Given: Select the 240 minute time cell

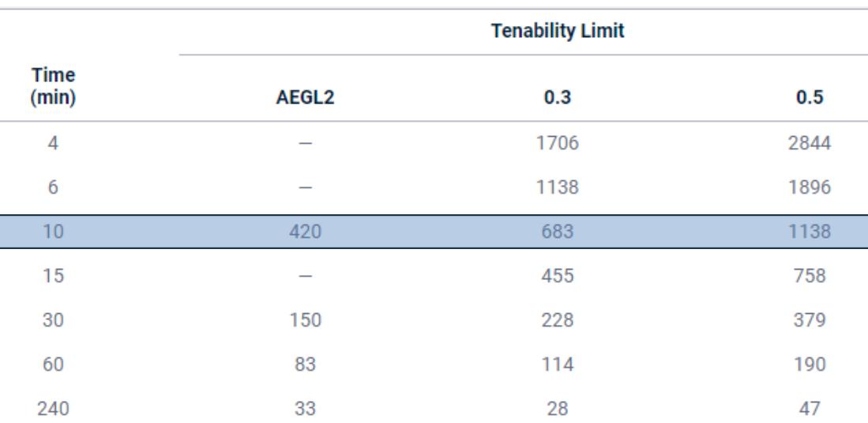Looking at the screenshot, I should pyautogui.click(x=53, y=409).
